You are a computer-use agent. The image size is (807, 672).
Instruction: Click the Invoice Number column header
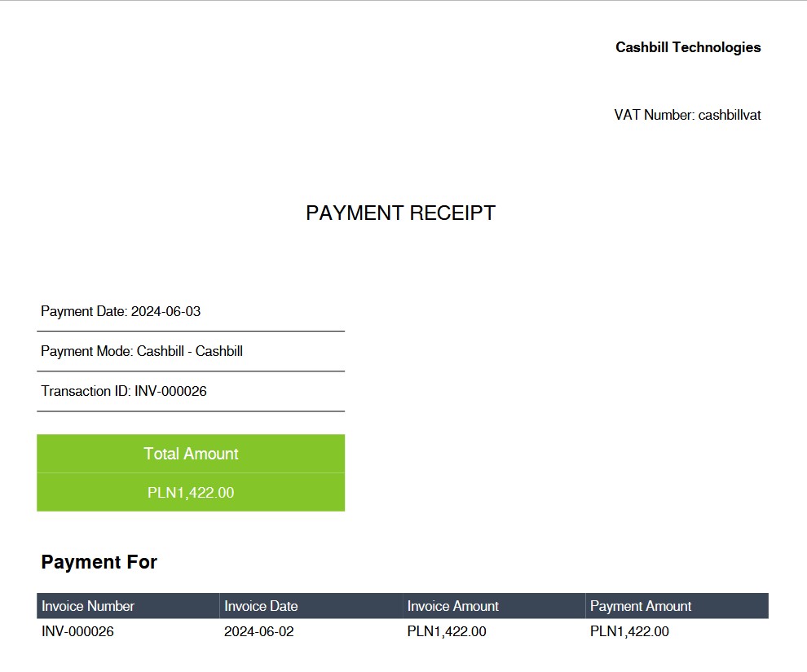click(x=88, y=606)
